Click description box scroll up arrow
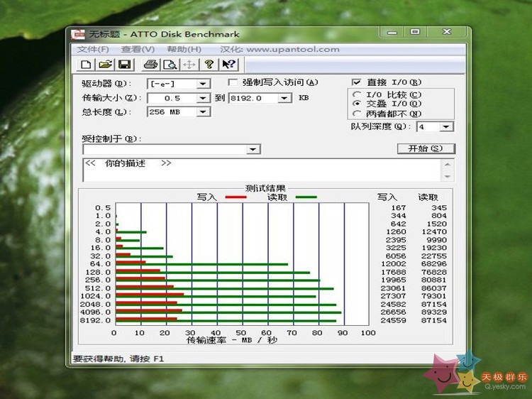This screenshot has height=399, width=532. [x=448, y=164]
